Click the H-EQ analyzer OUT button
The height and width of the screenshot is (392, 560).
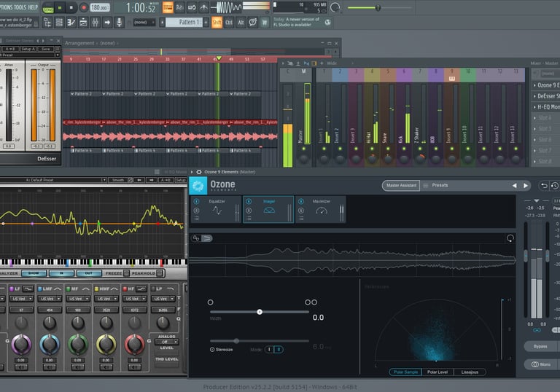pos(88,273)
